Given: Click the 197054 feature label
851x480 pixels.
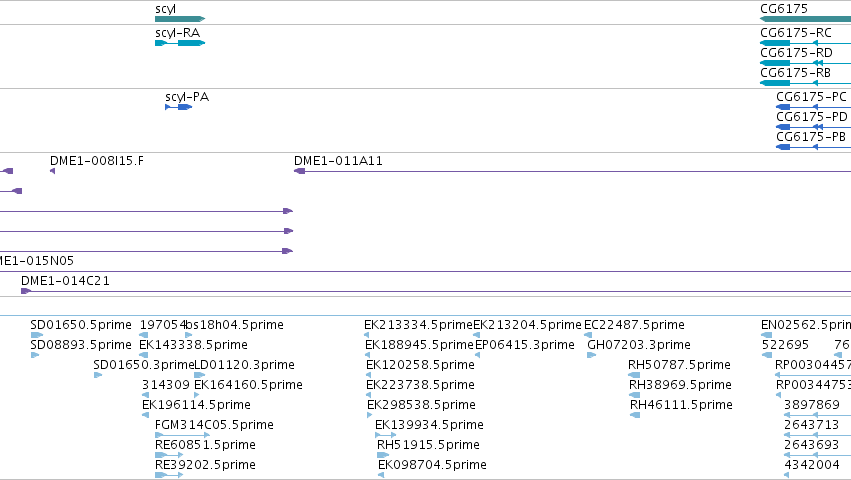Looking at the screenshot, I should tap(162, 325).
